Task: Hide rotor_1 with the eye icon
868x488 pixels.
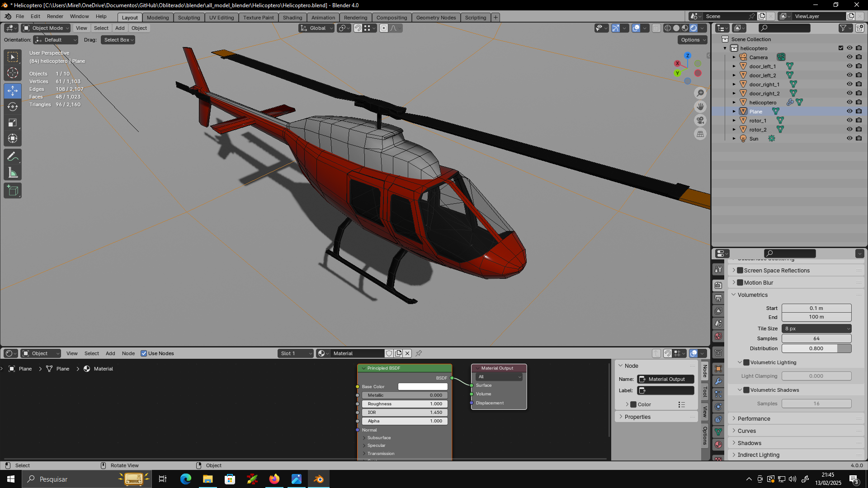Action: click(849, 120)
